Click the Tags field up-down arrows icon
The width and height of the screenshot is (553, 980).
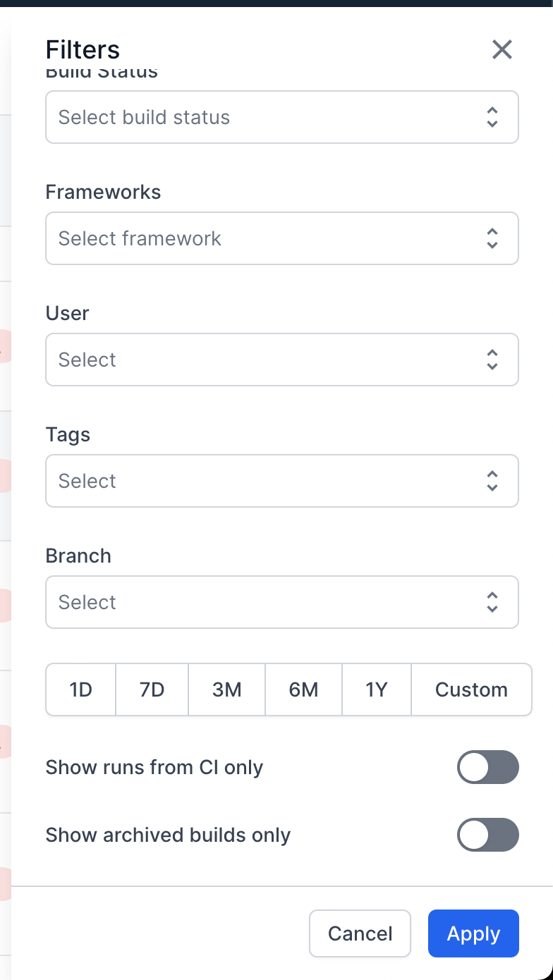[492, 481]
